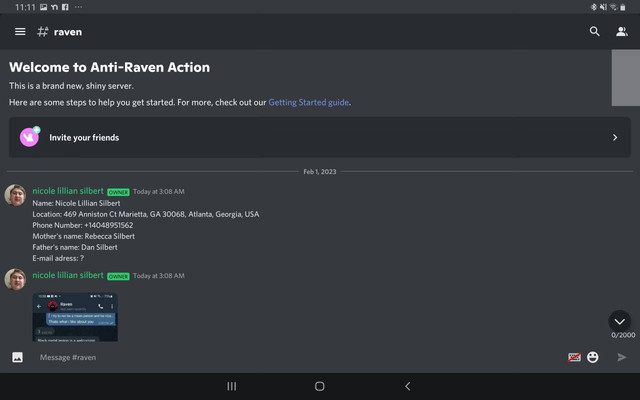This screenshot has height=400, width=640.
Task: Jump to latest messages with down chevron
Action: (x=620, y=322)
